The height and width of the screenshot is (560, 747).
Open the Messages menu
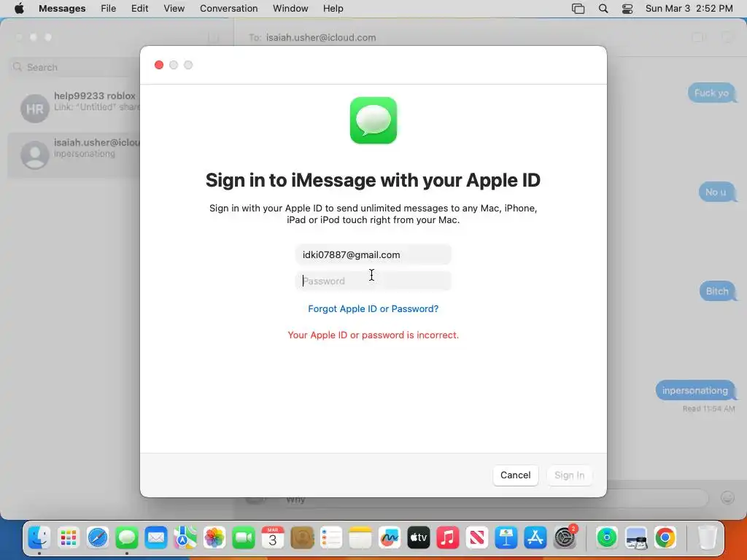click(x=62, y=9)
